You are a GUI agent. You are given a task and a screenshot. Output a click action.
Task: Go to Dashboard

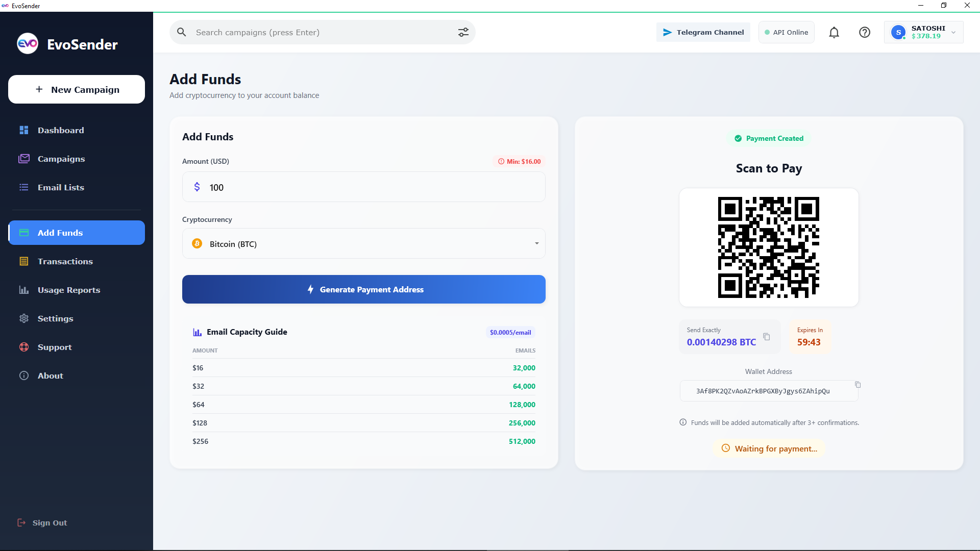coord(77,130)
